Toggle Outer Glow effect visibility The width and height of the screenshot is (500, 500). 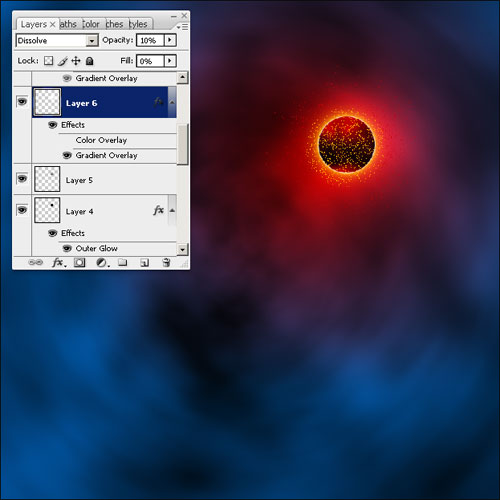click(x=67, y=248)
